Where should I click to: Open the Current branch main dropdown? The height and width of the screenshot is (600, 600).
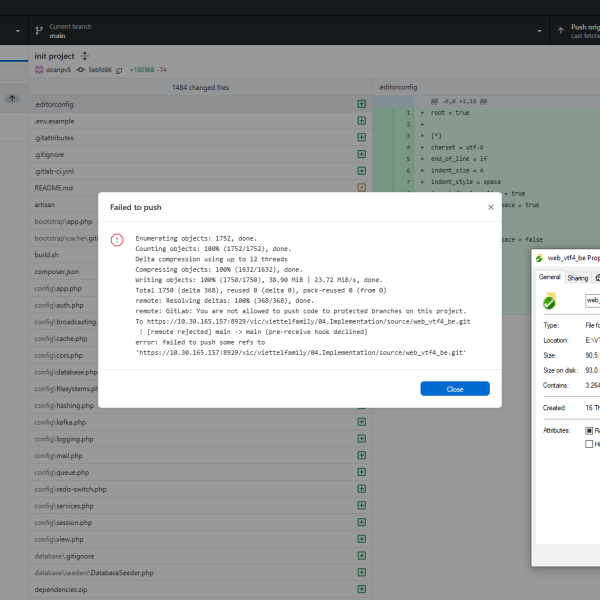click(80, 31)
